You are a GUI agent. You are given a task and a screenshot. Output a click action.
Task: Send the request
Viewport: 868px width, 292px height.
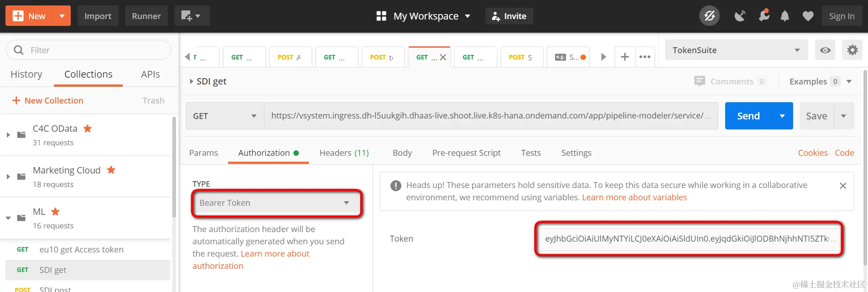point(748,116)
